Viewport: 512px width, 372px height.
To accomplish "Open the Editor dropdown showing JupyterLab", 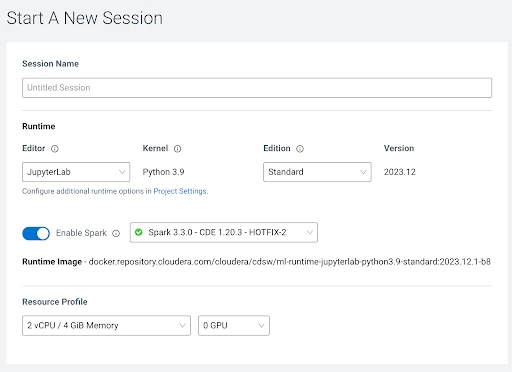I will [x=76, y=172].
